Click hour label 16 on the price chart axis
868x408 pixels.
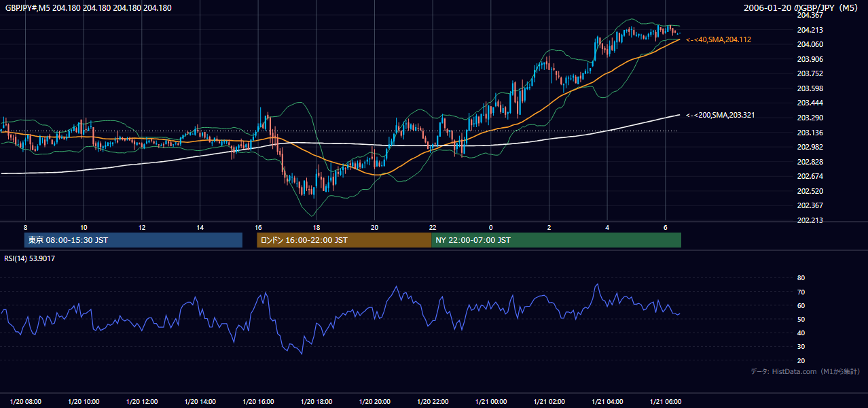[258, 227]
